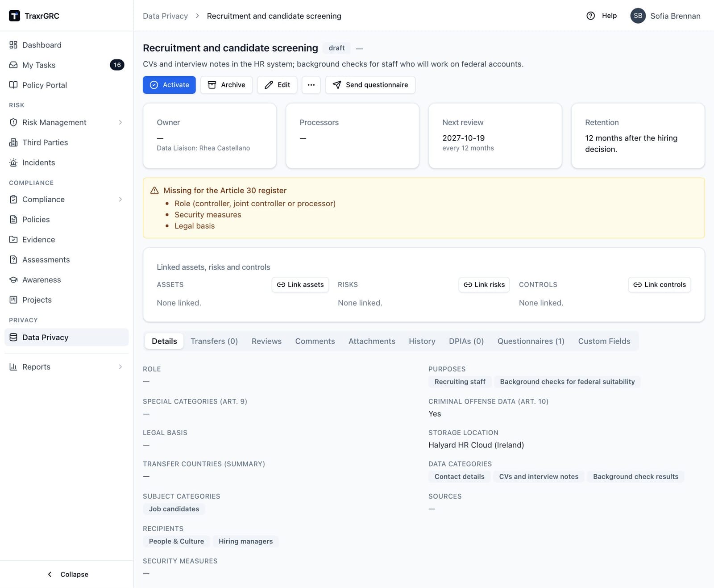714x588 pixels.
Task: Click the SB user avatar
Action: click(x=638, y=16)
